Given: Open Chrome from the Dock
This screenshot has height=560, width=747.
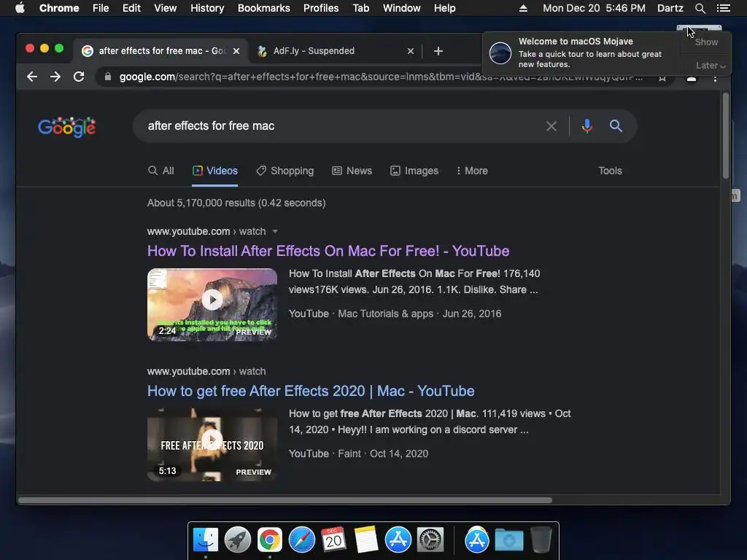Looking at the screenshot, I should [270, 540].
